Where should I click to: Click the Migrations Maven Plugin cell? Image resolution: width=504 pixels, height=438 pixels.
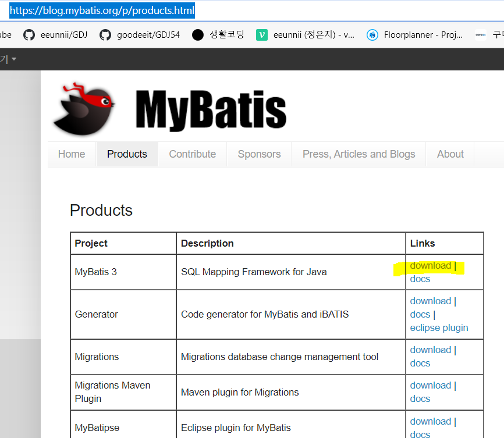(x=123, y=392)
